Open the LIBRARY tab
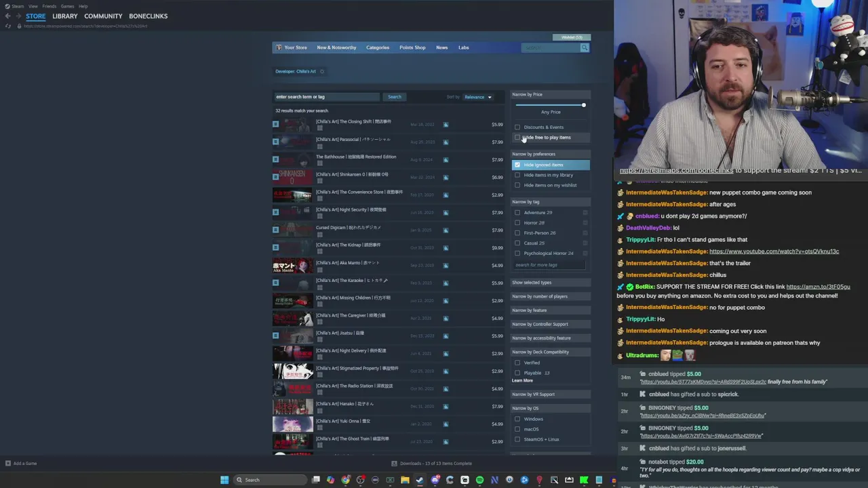868x488 pixels. (x=65, y=16)
